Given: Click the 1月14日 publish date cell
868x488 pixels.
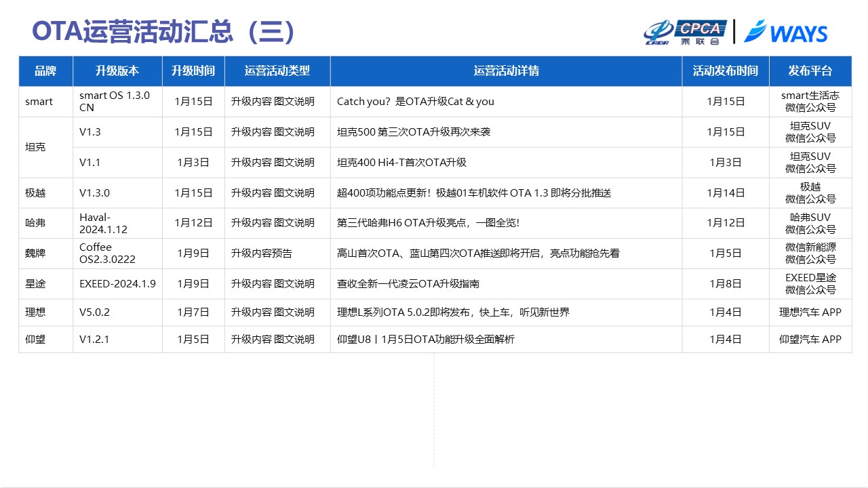Looking at the screenshot, I should coord(726,193).
